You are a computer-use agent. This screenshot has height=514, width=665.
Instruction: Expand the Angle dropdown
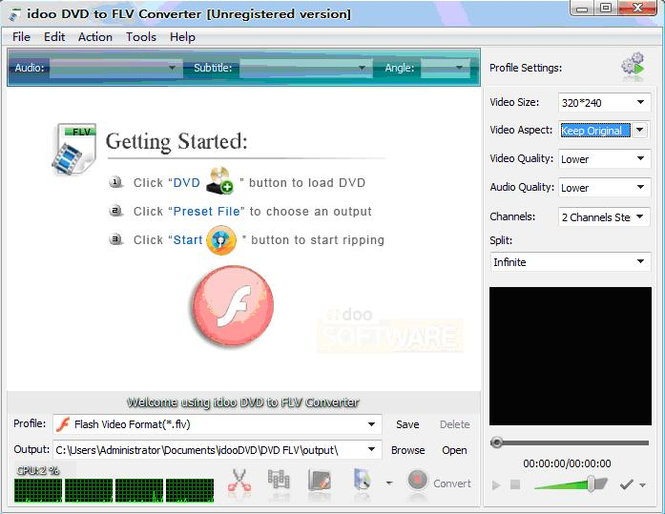click(x=444, y=68)
